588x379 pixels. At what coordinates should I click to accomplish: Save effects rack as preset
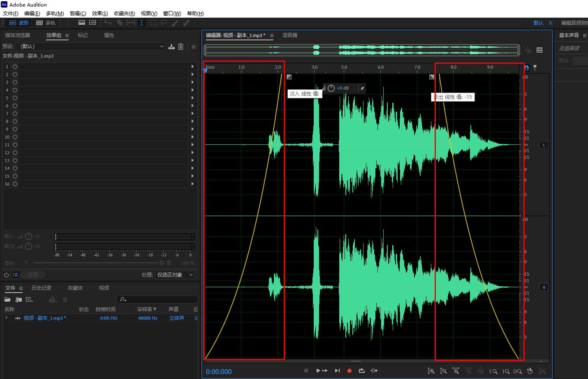pyautogui.click(x=171, y=47)
